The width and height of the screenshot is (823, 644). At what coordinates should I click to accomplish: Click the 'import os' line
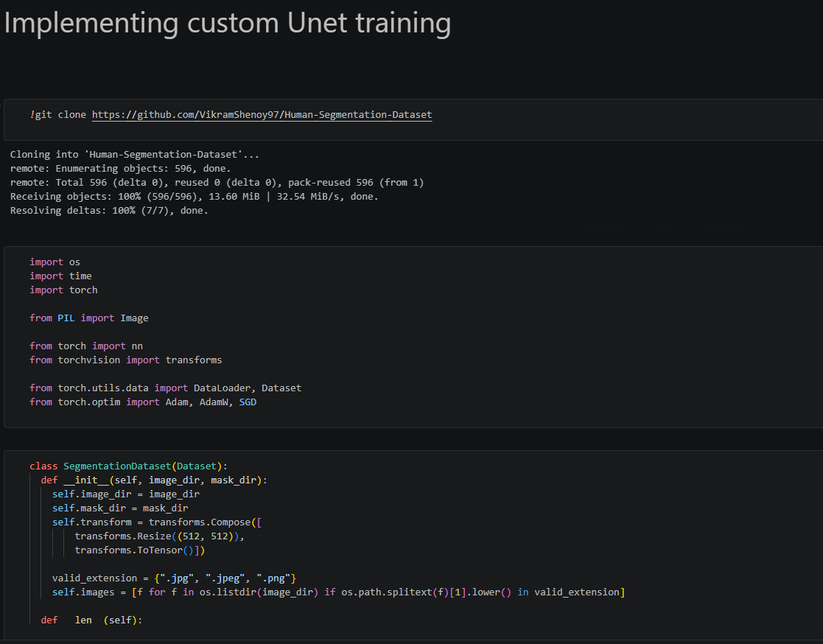[x=55, y=262]
